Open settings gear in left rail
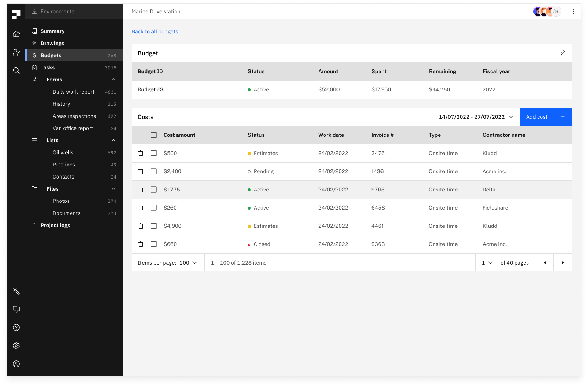Screen dimensions: 588x387 [x=16, y=346]
